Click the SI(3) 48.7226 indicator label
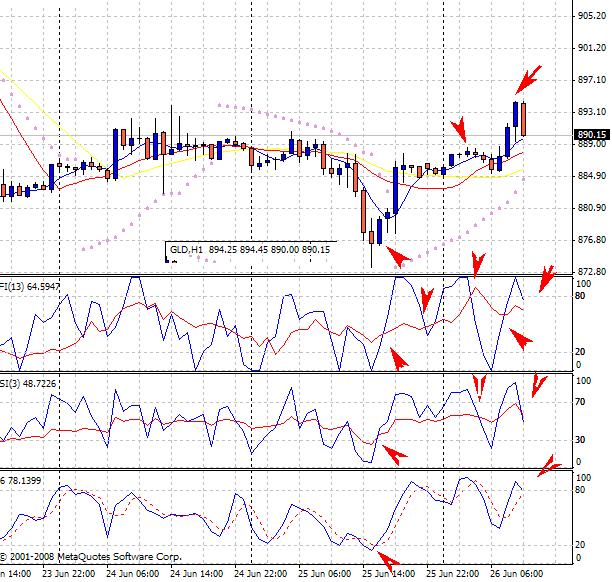 30,383
